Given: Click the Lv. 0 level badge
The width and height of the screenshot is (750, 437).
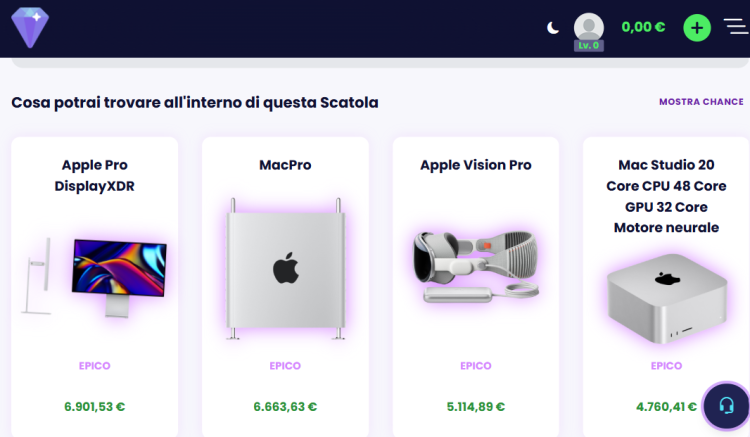Looking at the screenshot, I should 589,46.
